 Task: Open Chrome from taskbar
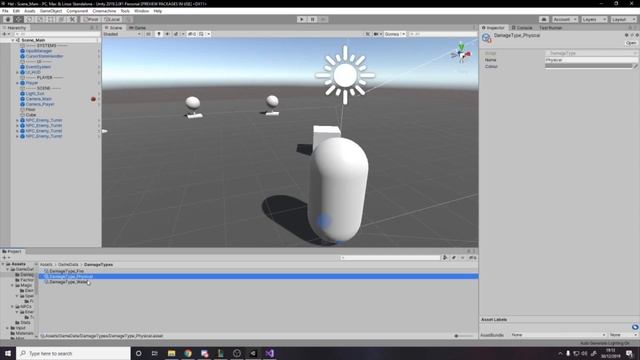coord(188,353)
